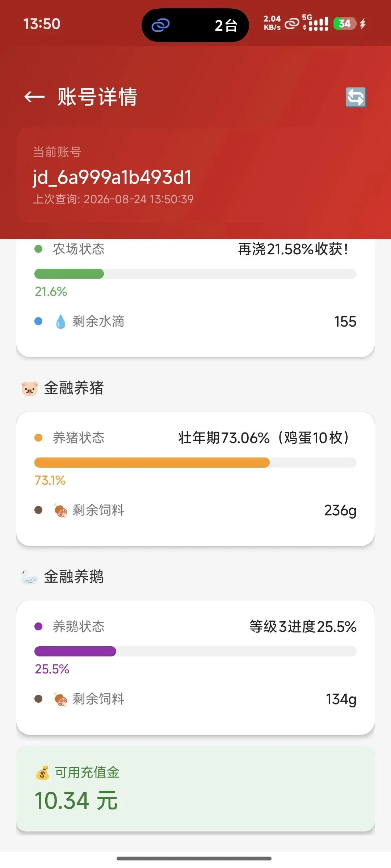Tap the 养鹅状态 status row
Viewport: 391px width, 868px height.
[195, 627]
